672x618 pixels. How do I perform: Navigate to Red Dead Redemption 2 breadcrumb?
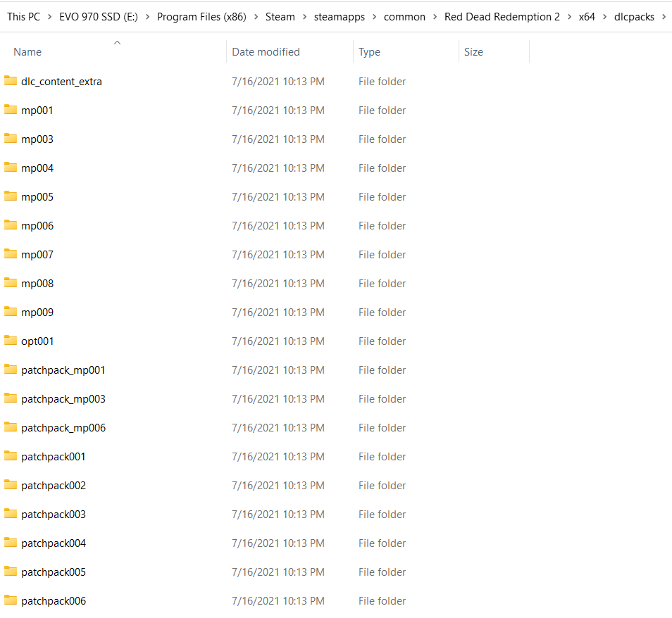[502, 17]
